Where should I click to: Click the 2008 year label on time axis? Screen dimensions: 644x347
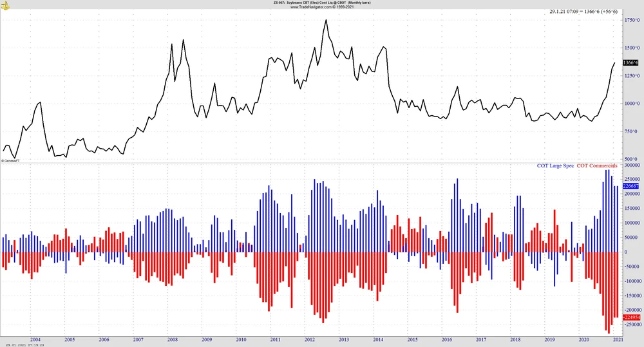pos(172,339)
